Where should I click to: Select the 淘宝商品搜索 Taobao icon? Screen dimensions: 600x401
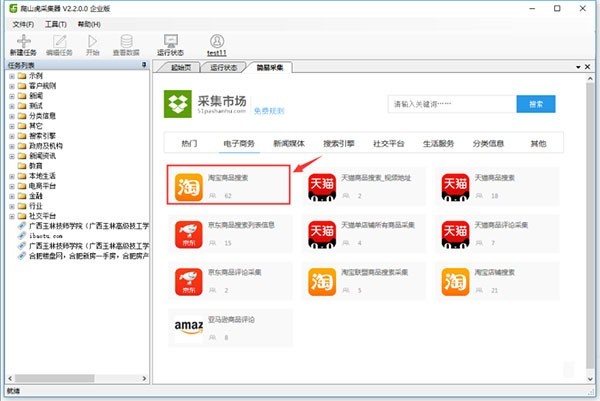pyautogui.click(x=189, y=187)
